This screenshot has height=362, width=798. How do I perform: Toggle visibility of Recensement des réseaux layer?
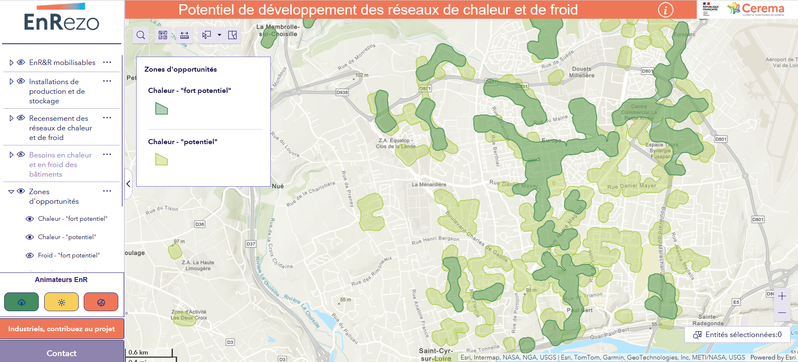pos(21,118)
